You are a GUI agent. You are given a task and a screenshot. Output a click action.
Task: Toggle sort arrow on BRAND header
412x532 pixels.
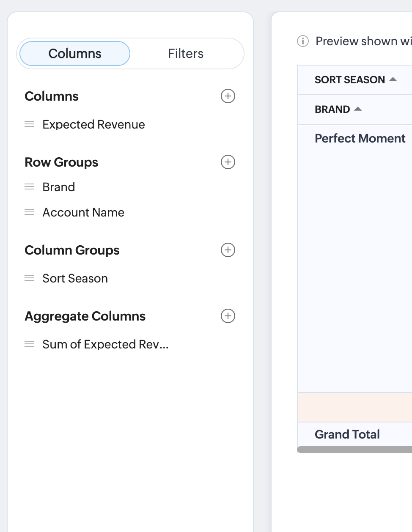(x=358, y=109)
